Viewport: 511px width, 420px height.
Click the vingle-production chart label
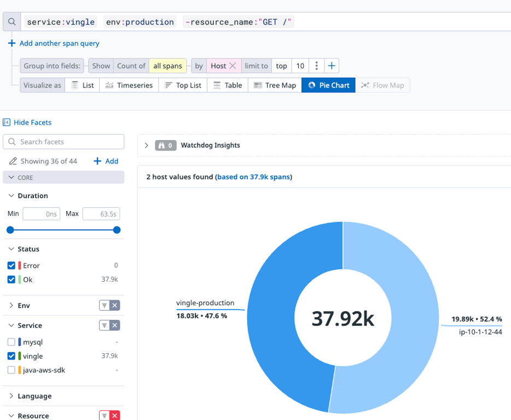coord(205,303)
